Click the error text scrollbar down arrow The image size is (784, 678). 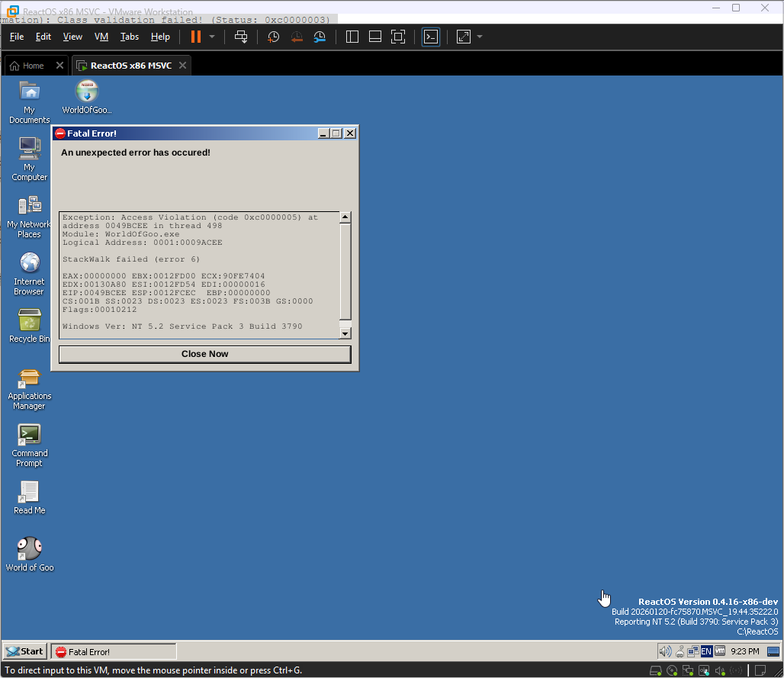(x=345, y=333)
